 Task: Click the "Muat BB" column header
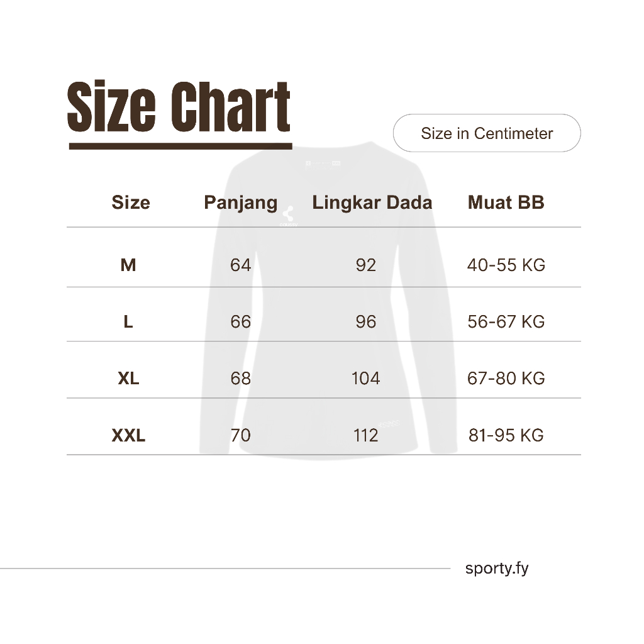pos(506,203)
